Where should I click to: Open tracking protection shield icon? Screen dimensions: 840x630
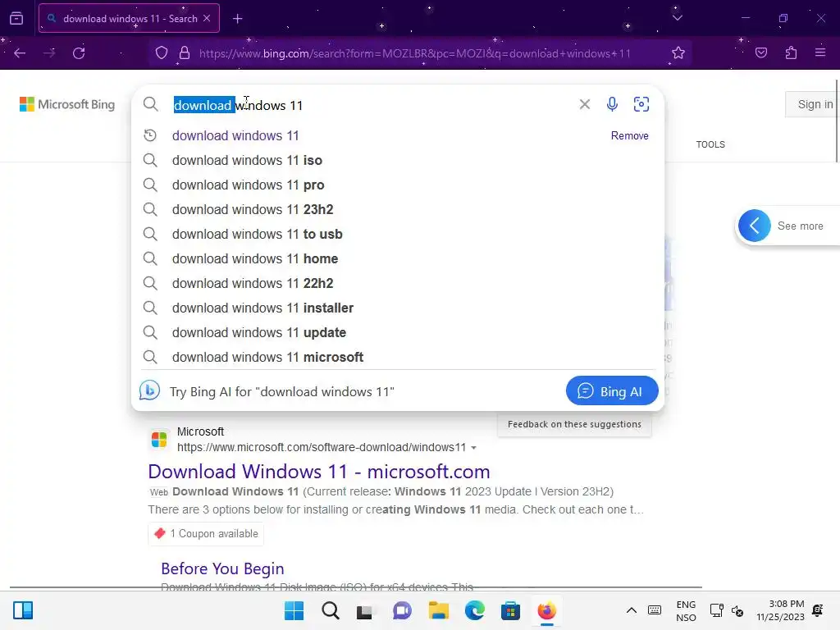pos(162,53)
